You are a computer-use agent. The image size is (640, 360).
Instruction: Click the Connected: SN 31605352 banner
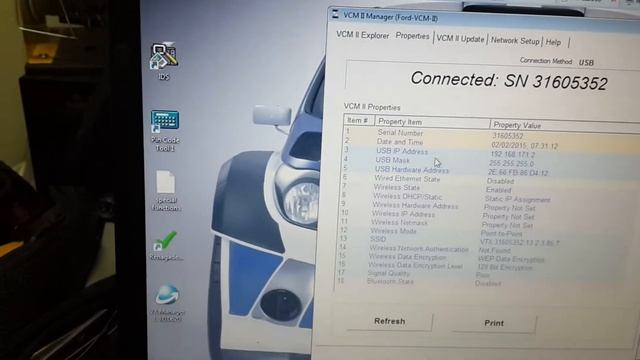(509, 80)
